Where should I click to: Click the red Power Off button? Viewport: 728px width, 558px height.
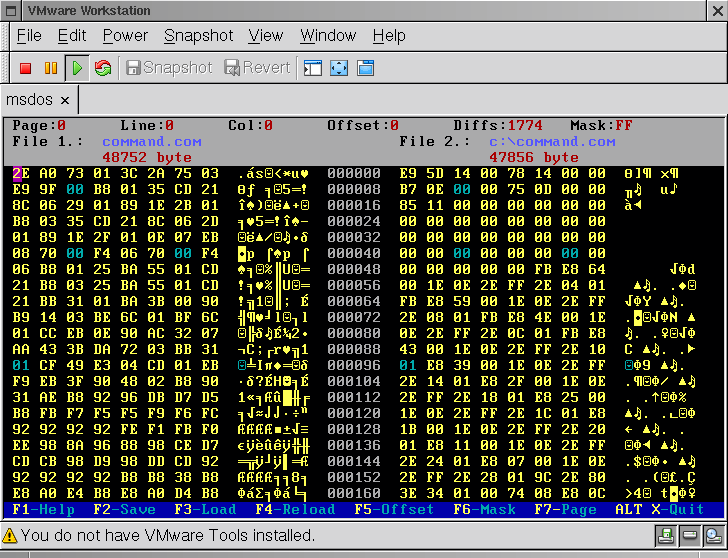[x=26, y=68]
